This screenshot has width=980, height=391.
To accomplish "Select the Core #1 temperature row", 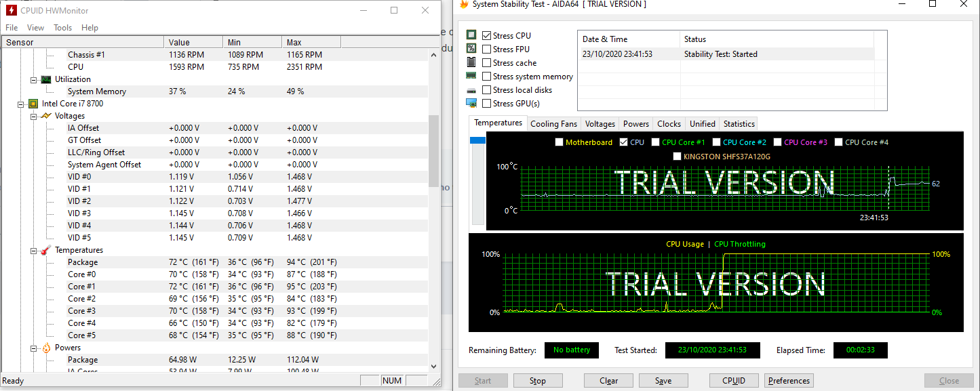I will click(214, 287).
